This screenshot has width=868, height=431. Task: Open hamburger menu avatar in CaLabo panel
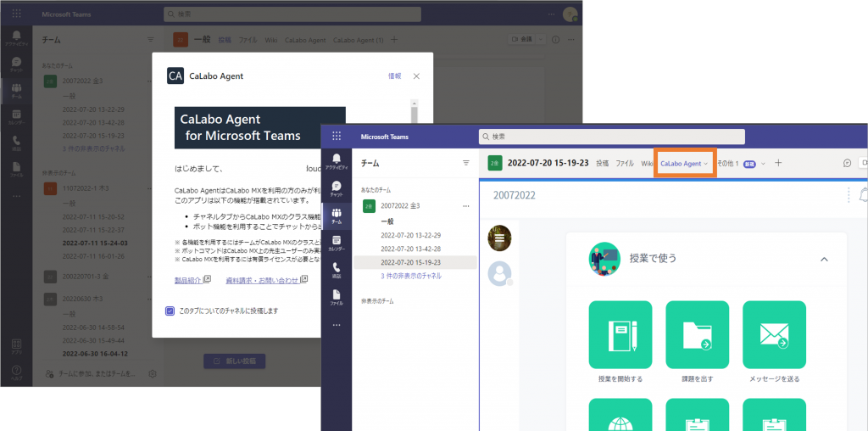[499, 238]
